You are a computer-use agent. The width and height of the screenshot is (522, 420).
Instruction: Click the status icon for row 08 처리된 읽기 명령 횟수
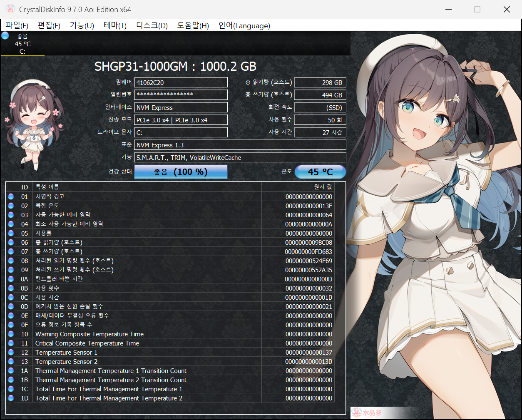click(11, 261)
